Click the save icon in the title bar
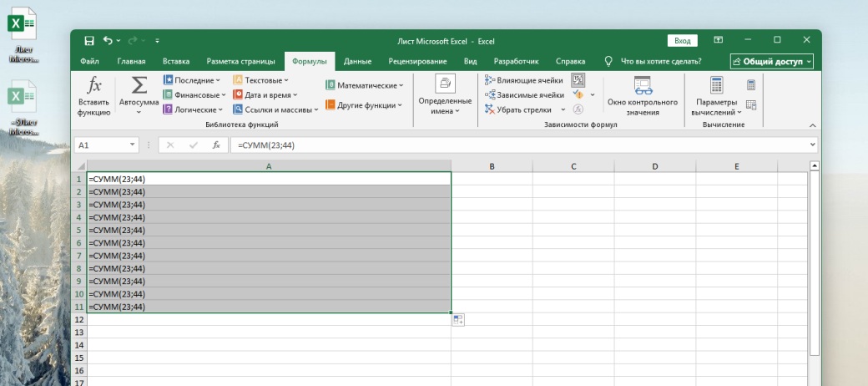 coord(88,40)
